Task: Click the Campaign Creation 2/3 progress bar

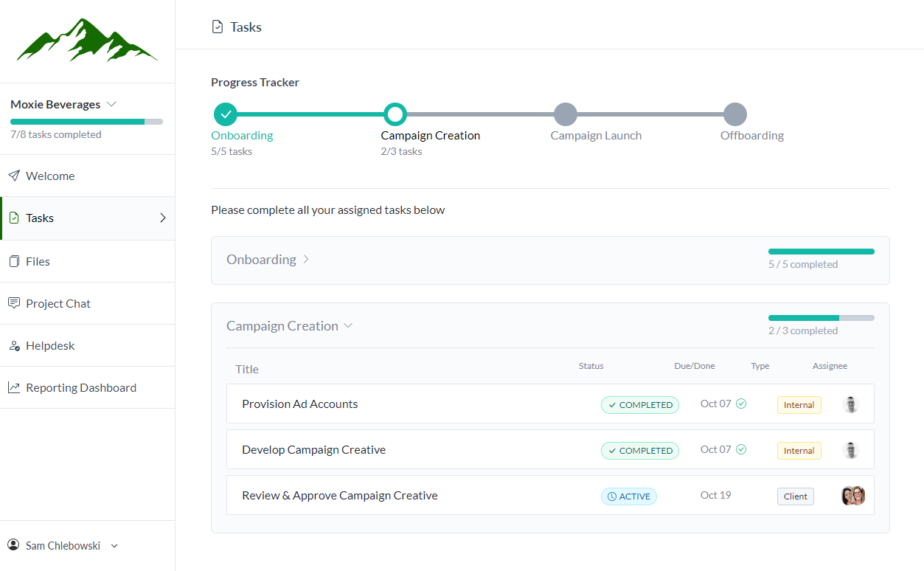Action: coord(821,318)
